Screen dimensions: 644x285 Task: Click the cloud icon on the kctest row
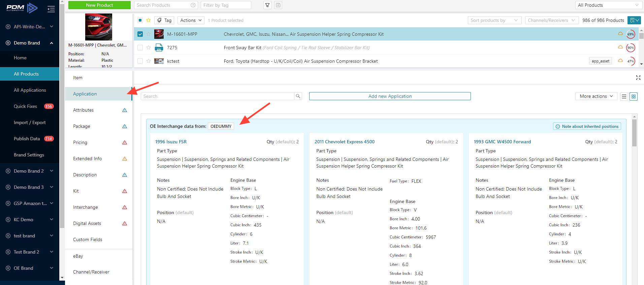tap(620, 61)
